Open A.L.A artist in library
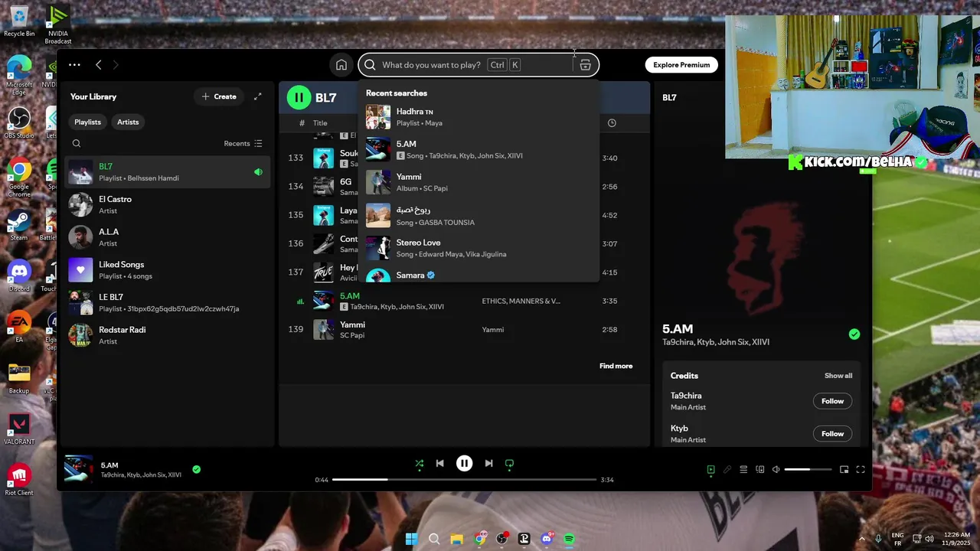 [167, 237]
